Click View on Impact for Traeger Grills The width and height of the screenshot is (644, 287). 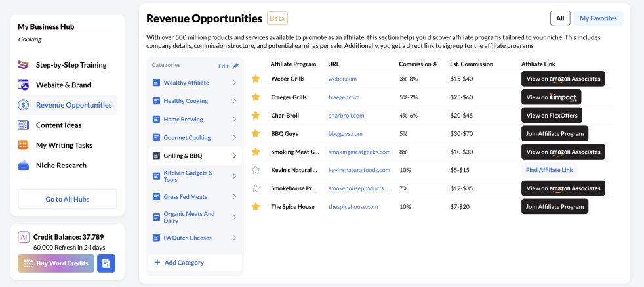tap(551, 97)
